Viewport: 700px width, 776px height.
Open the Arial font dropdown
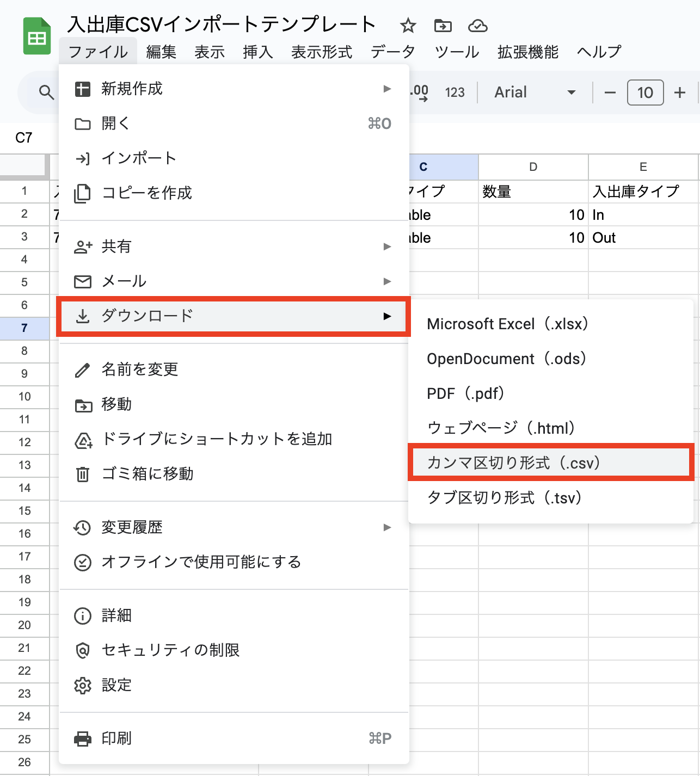pyautogui.click(x=534, y=93)
